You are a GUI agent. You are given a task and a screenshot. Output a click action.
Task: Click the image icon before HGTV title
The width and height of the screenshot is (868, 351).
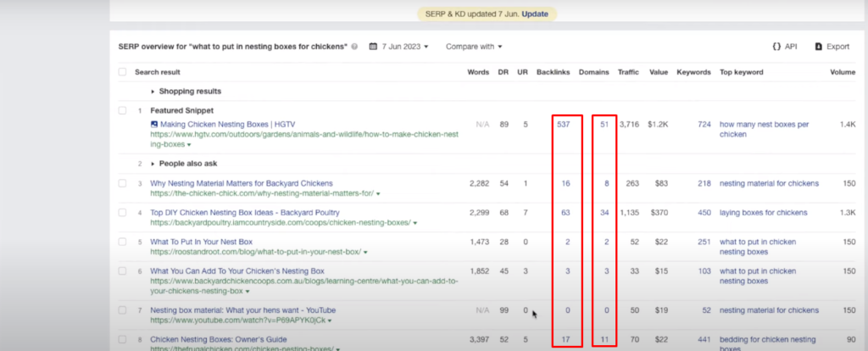point(154,125)
